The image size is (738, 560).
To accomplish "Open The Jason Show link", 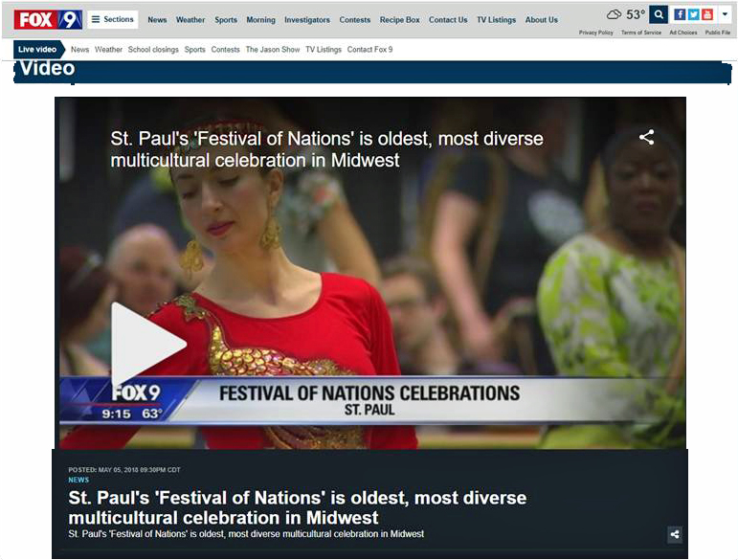I will tap(273, 50).
